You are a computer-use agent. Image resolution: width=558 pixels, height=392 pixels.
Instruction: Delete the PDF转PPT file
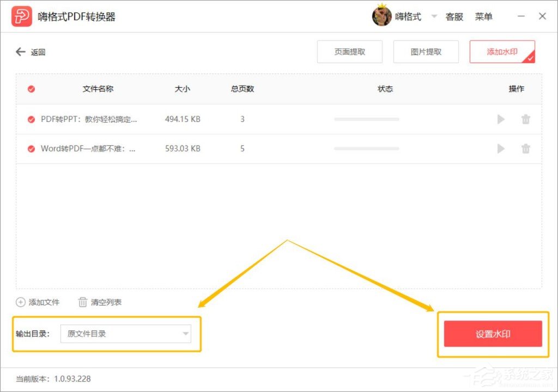(x=525, y=119)
